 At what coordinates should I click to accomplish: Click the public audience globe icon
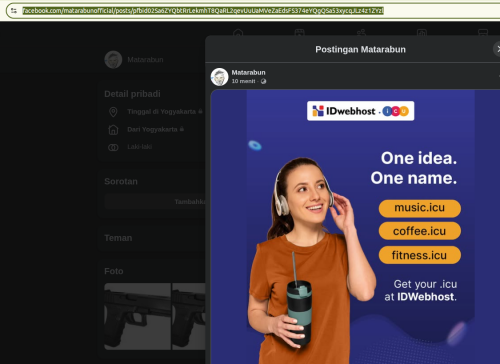263,81
